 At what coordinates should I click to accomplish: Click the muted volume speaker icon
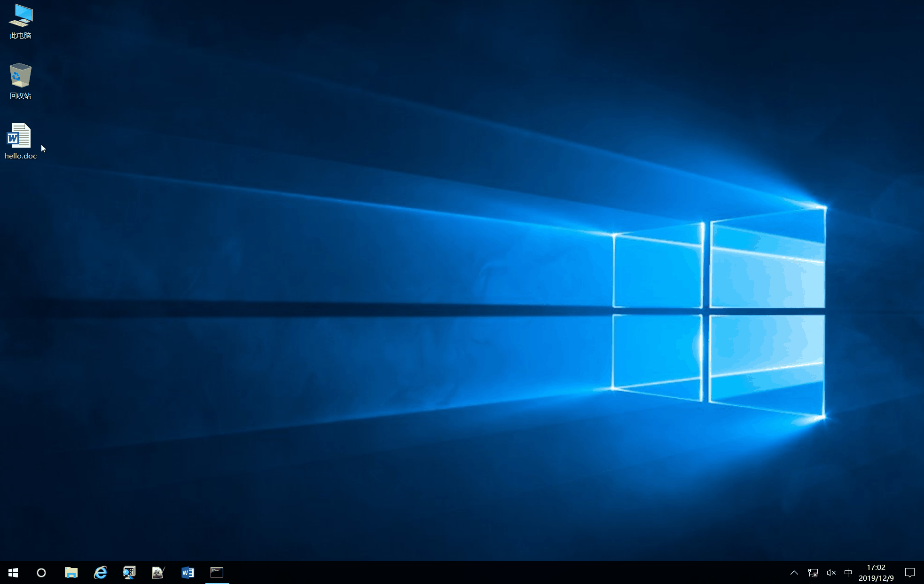(x=831, y=572)
